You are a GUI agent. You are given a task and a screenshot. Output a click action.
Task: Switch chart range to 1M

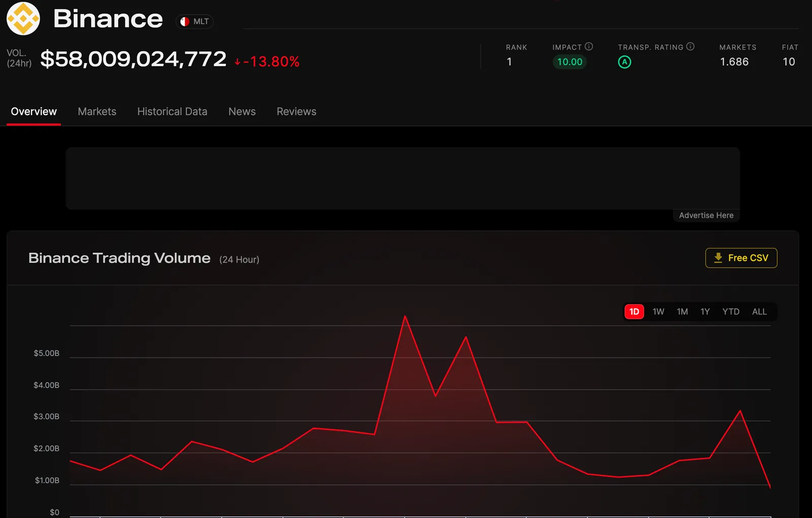click(682, 312)
